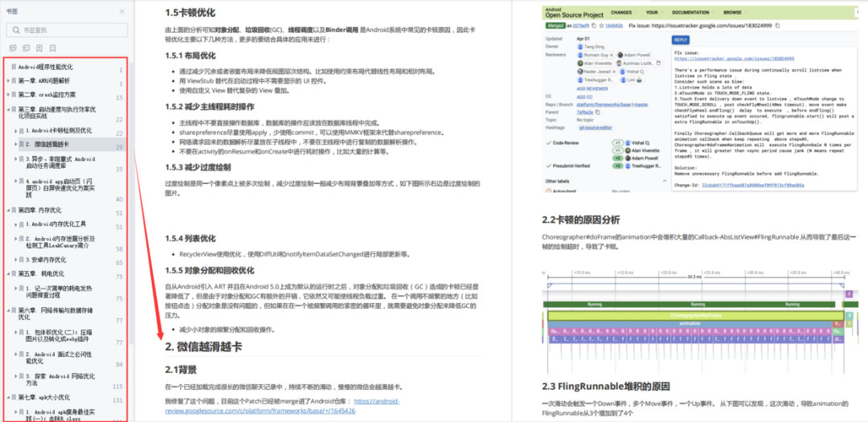
Task: Jump to the 第七章.apk大小优化 bookmark
Action: [43, 398]
